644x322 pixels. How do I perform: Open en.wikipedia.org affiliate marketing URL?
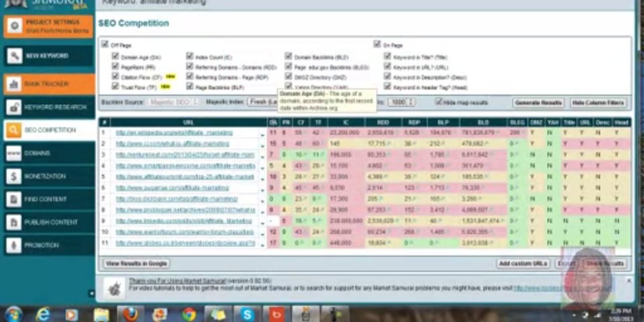(174, 133)
